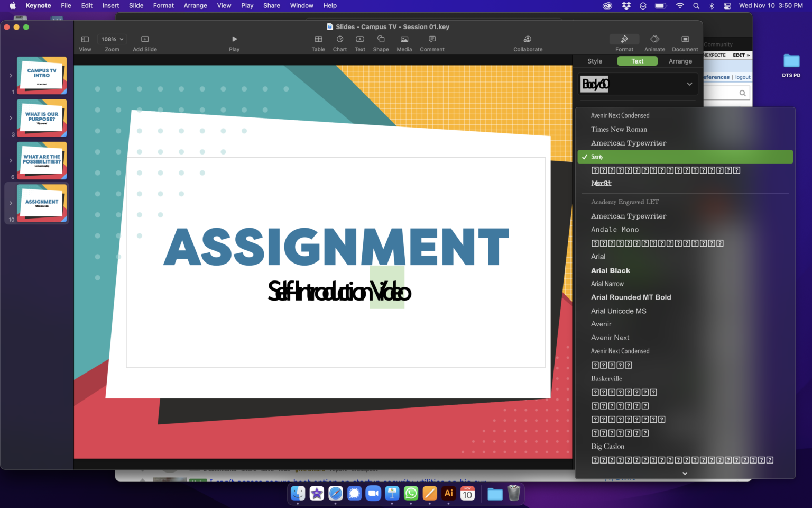This screenshot has height=508, width=812.
Task: Open Pages from the dock
Action: point(430,493)
